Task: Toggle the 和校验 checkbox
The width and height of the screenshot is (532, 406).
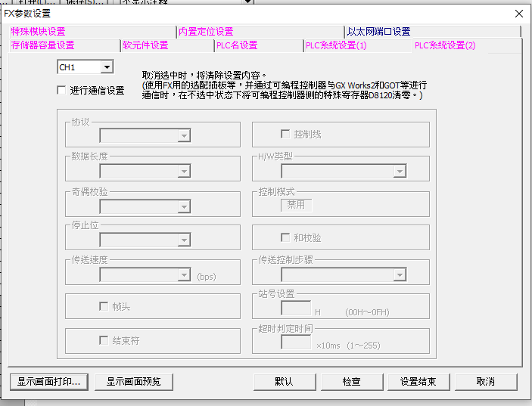Action: coord(285,237)
